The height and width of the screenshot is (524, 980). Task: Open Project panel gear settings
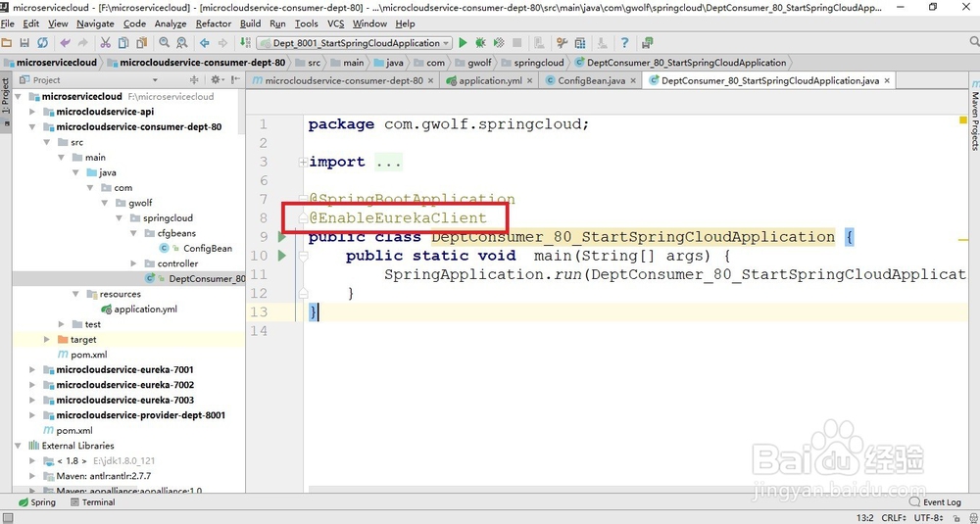(216, 80)
